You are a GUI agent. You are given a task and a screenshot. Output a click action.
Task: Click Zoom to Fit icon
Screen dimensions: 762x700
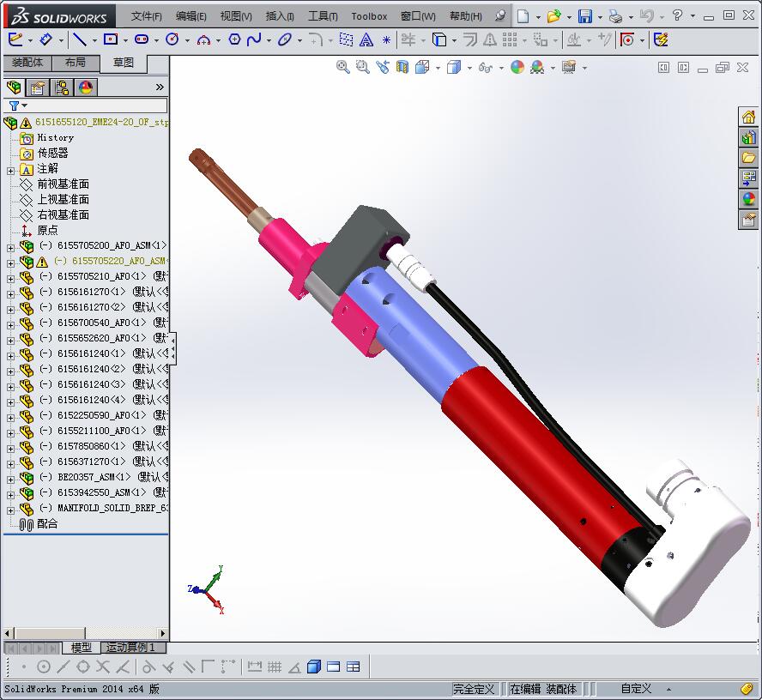pyautogui.click(x=343, y=67)
